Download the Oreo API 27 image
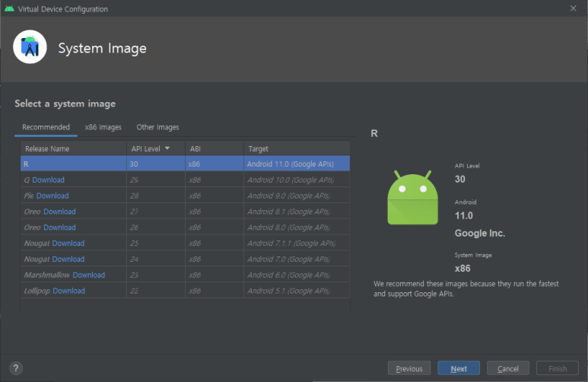 coord(59,212)
